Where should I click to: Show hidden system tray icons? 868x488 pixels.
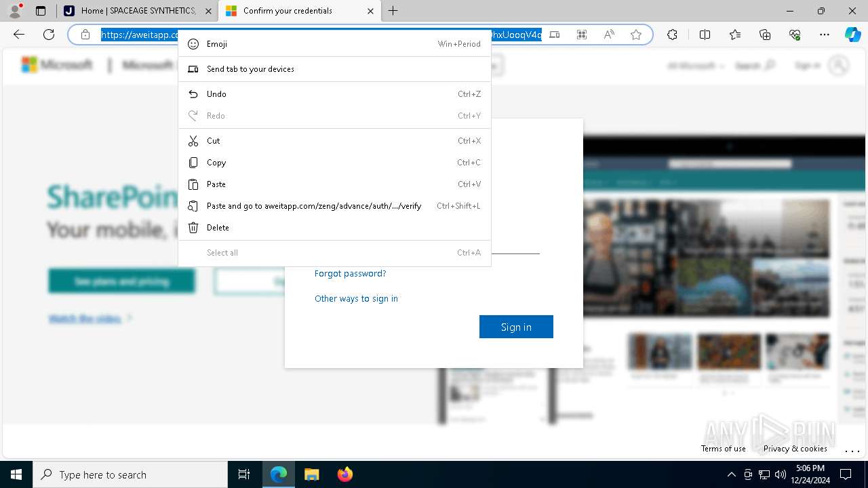click(x=731, y=474)
